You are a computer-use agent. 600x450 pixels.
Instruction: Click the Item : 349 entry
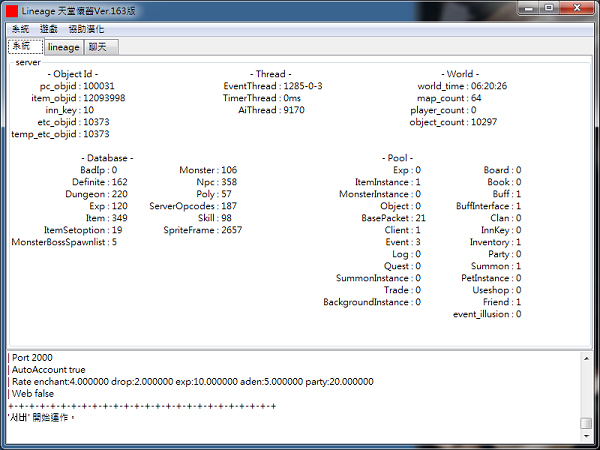pos(106,218)
